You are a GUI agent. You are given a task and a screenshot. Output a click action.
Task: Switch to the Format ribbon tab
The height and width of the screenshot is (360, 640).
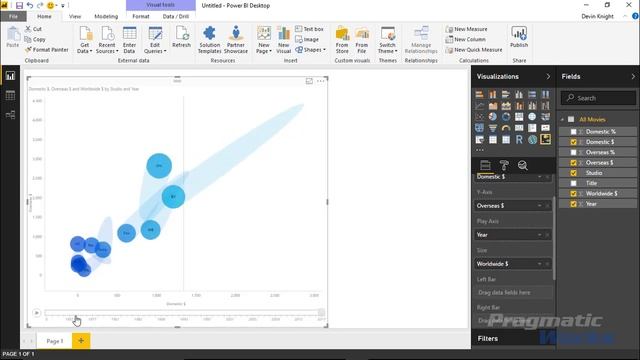pos(141,16)
